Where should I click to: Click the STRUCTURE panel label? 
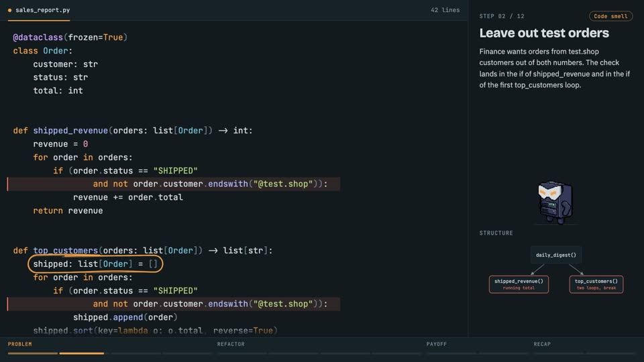(496, 233)
